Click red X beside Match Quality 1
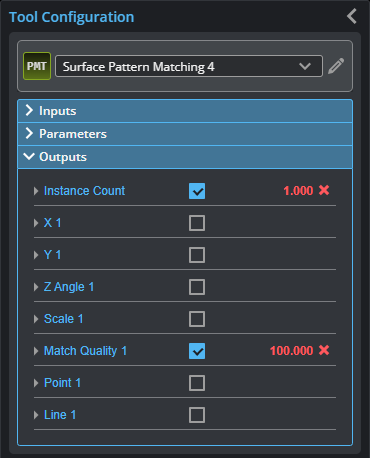This screenshot has height=458, width=370. click(x=324, y=350)
